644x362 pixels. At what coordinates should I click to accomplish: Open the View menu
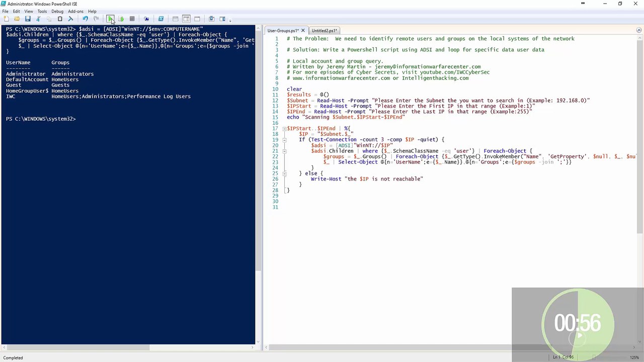(x=29, y=11)
